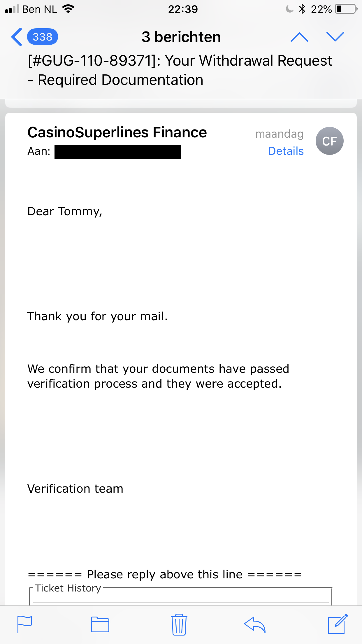Open the Details link for sender info
This screenshot has width=362, height=644.
pos(286,151)
